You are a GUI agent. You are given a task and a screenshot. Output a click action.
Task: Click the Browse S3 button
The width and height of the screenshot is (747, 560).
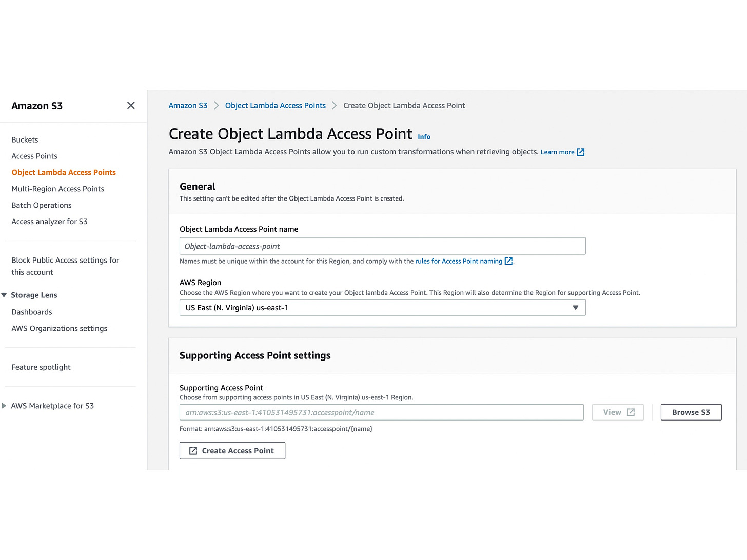[x=691, y=412]
